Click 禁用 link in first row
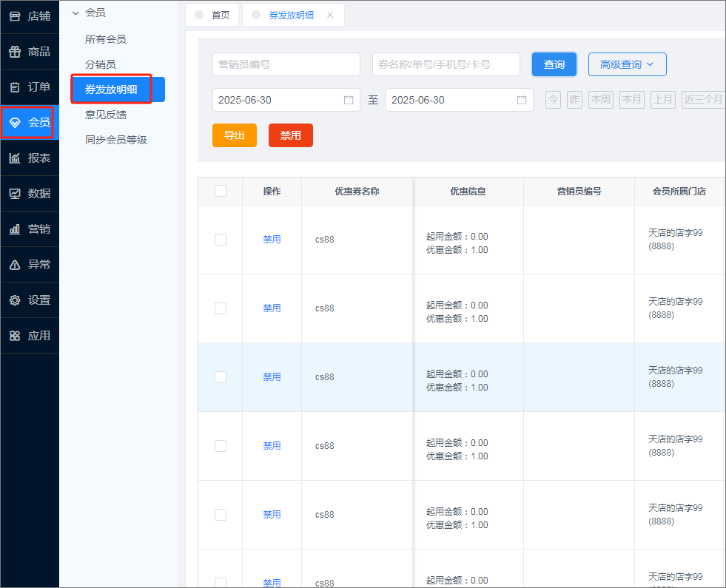The width and height of the screenshot is (726, 588). point(272,240)
